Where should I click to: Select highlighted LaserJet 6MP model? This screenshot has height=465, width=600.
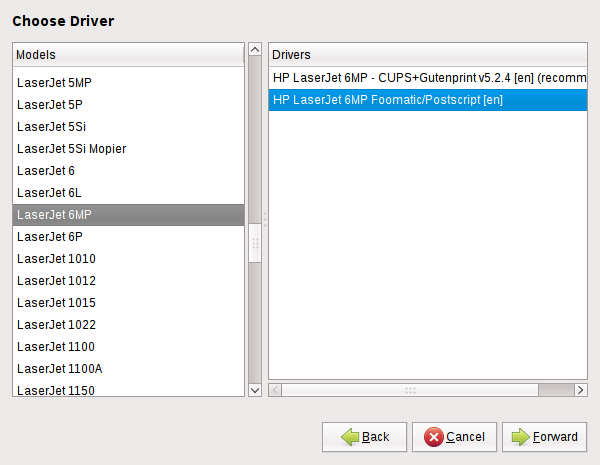click(129, 215)
